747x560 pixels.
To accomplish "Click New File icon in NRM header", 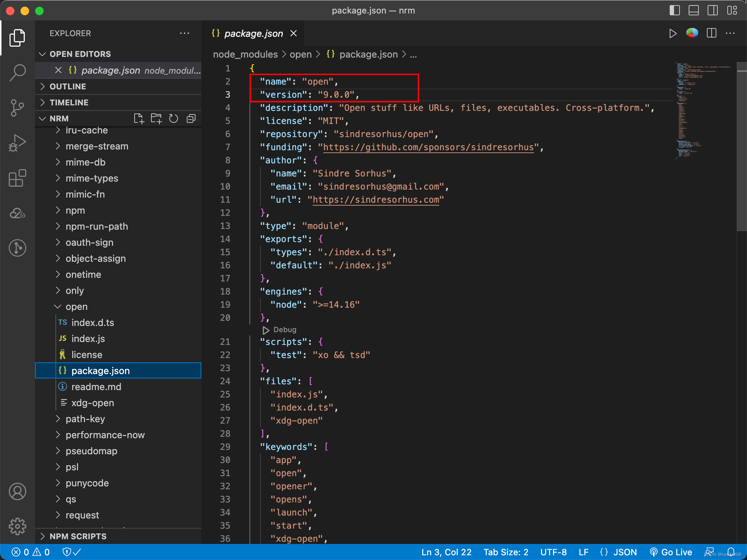I will [139, 118].
